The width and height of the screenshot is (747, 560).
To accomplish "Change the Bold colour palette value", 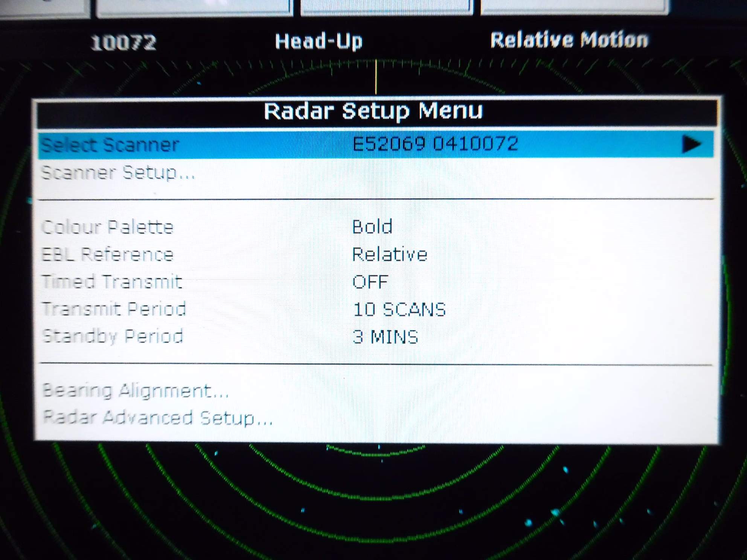I will (372, 227).
